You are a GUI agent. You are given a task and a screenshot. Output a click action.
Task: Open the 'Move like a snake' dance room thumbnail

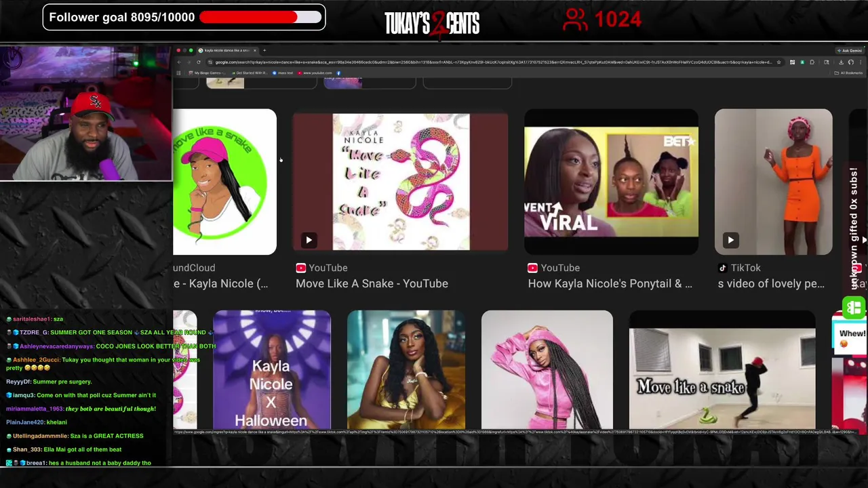722,370
